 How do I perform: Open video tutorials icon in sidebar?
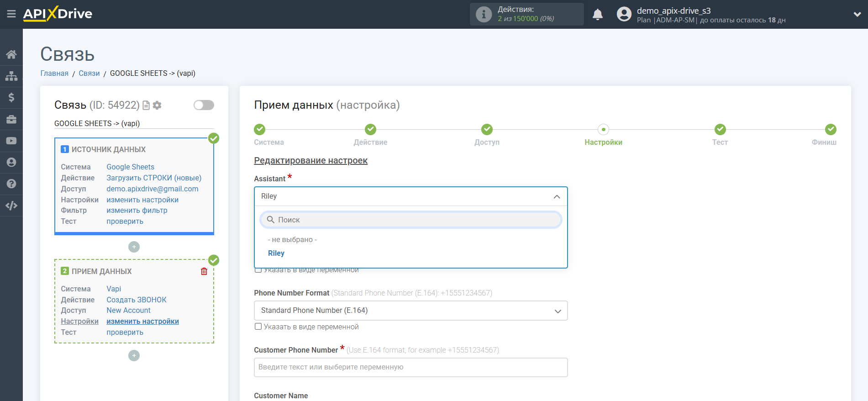pyautogui.click(x=11, y=141)
